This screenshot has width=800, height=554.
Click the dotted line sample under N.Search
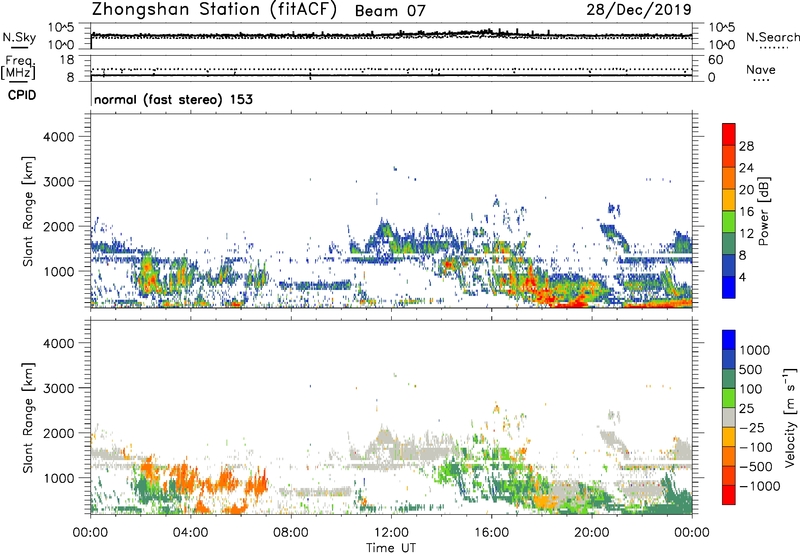(x=773, y=48)
